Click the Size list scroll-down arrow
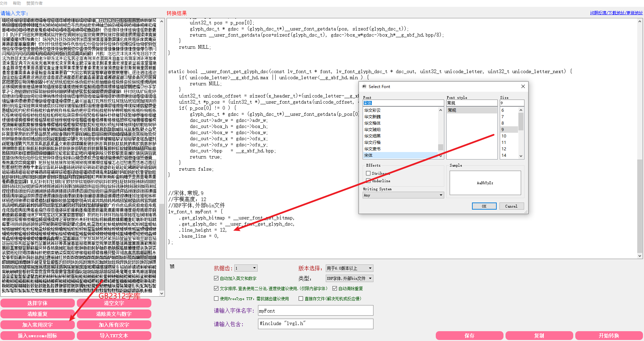This screenshot has width=644, height=341. (x=521, y=156)
